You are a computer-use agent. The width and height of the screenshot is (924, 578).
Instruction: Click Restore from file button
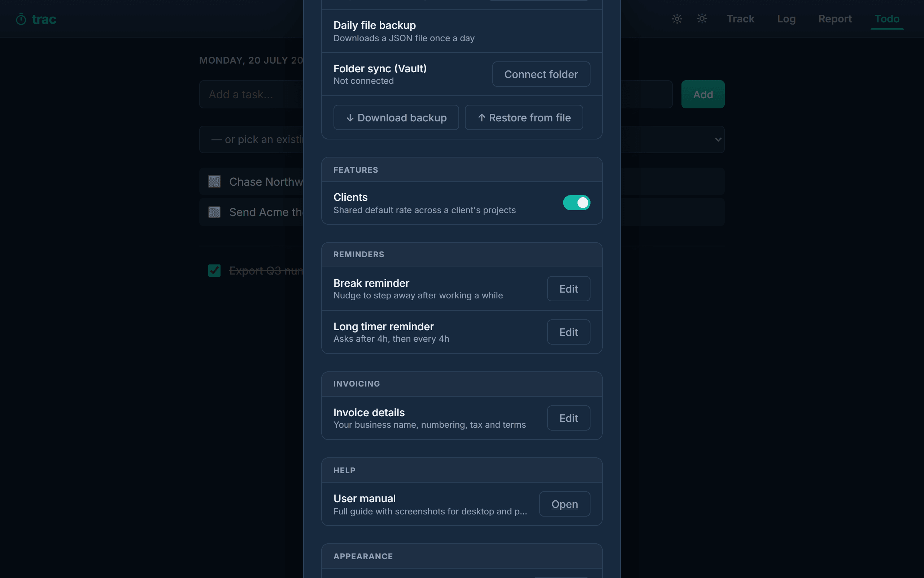[524, 117]
